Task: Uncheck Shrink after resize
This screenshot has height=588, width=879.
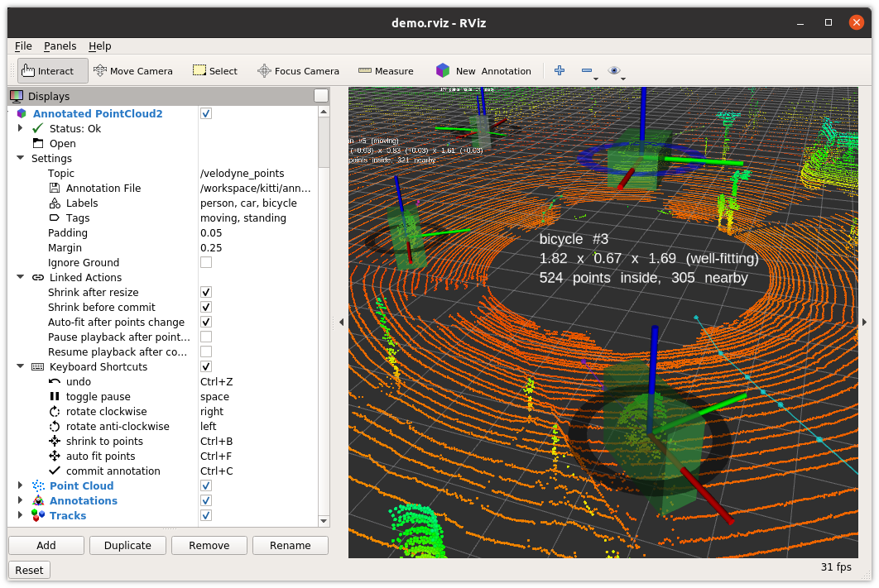Action: pyautogui.click(x=206, y=292)
